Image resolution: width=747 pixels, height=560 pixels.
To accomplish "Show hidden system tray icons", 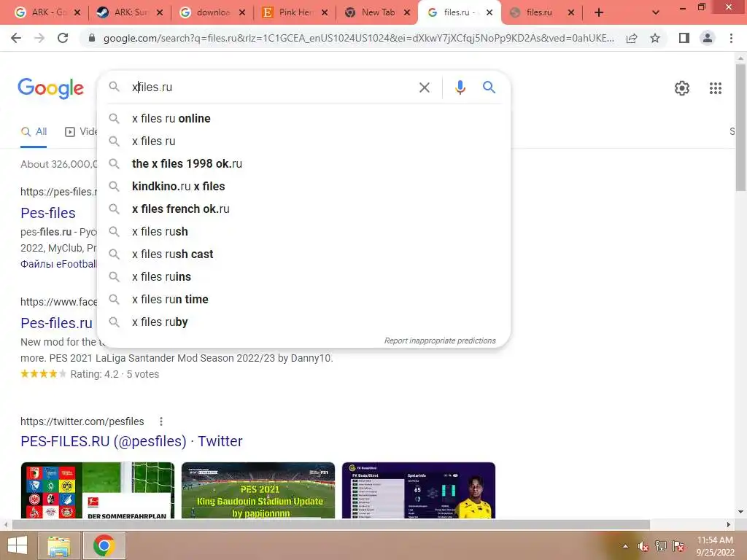I will pos(625,546).
